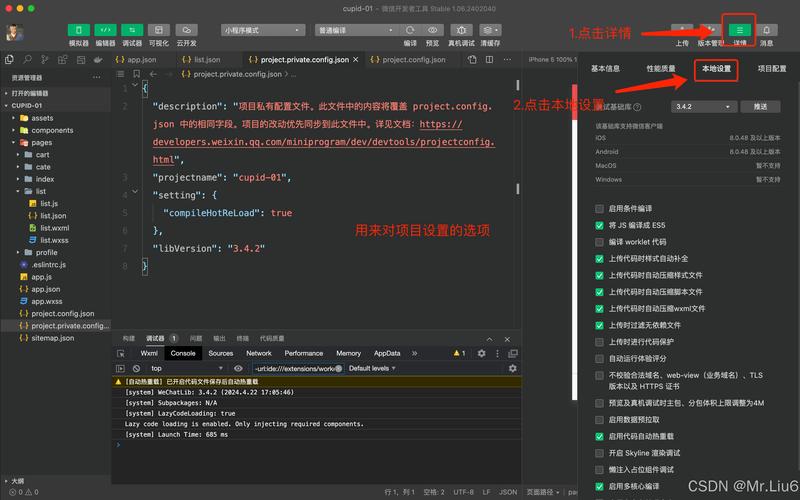Click the console filter input field
800x500 pixels.
(x=298, y=368)
